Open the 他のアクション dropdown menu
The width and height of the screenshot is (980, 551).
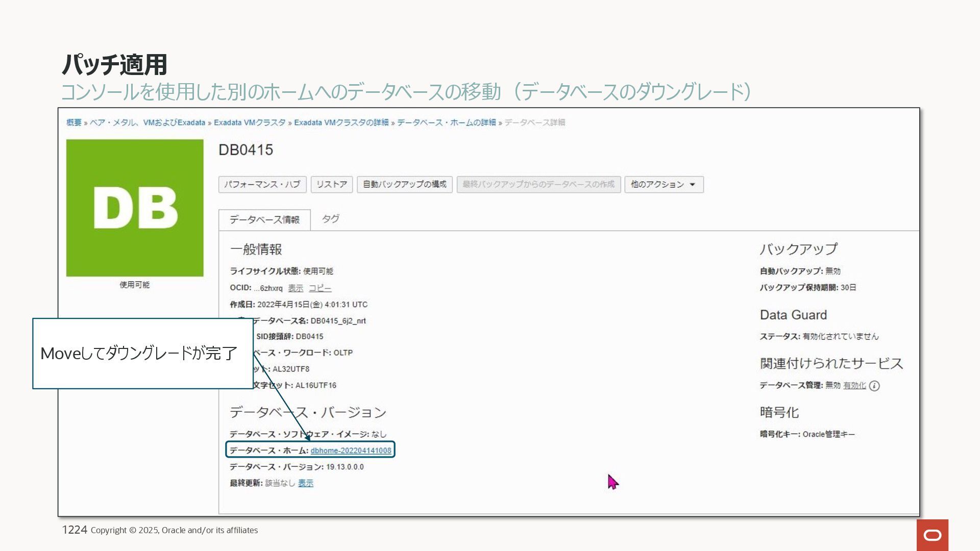click(664, 184)
